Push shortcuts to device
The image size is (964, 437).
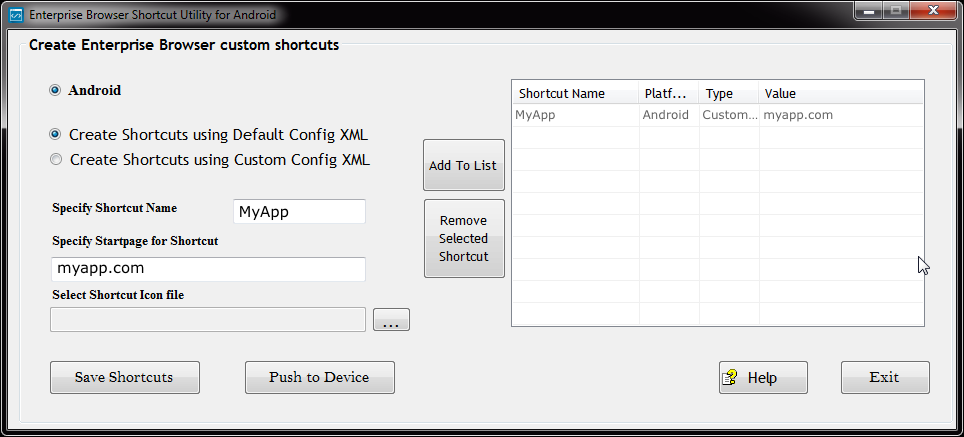click(319, 377)
